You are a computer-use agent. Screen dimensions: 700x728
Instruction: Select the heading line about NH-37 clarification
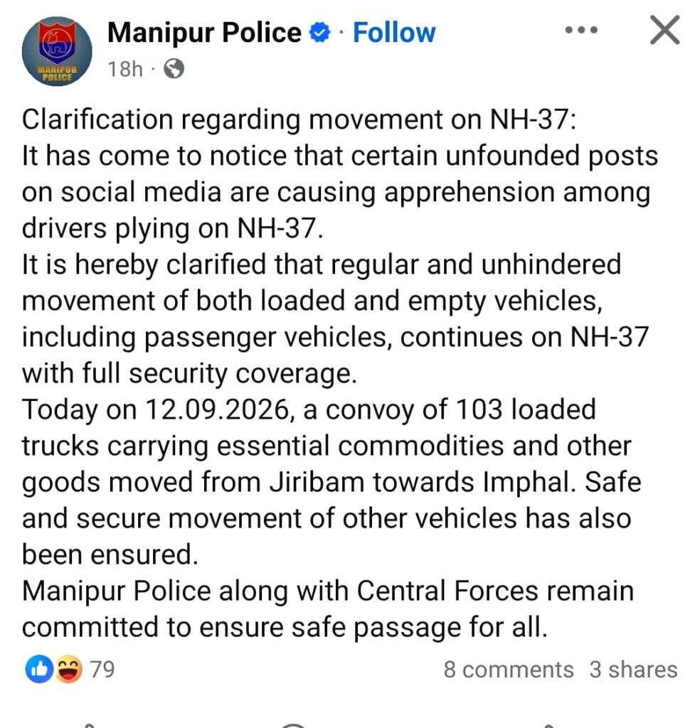[x=299, y=119]
